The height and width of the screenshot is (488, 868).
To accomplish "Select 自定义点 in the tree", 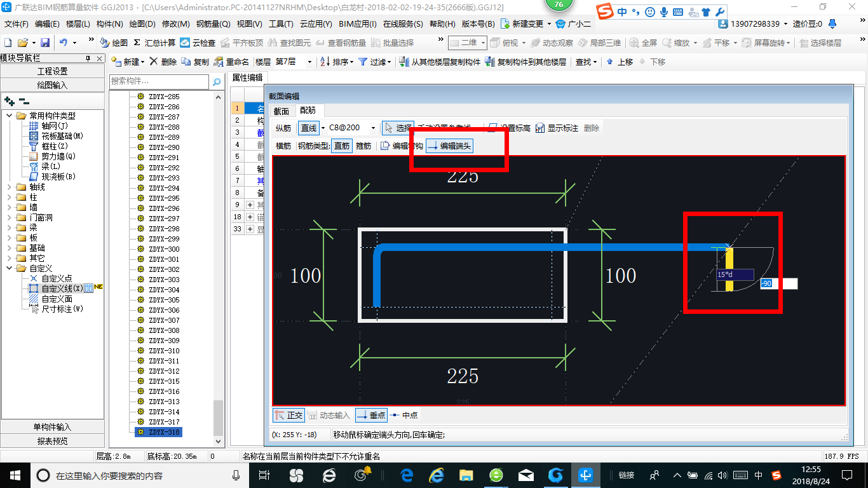I will tap(51, 278).
